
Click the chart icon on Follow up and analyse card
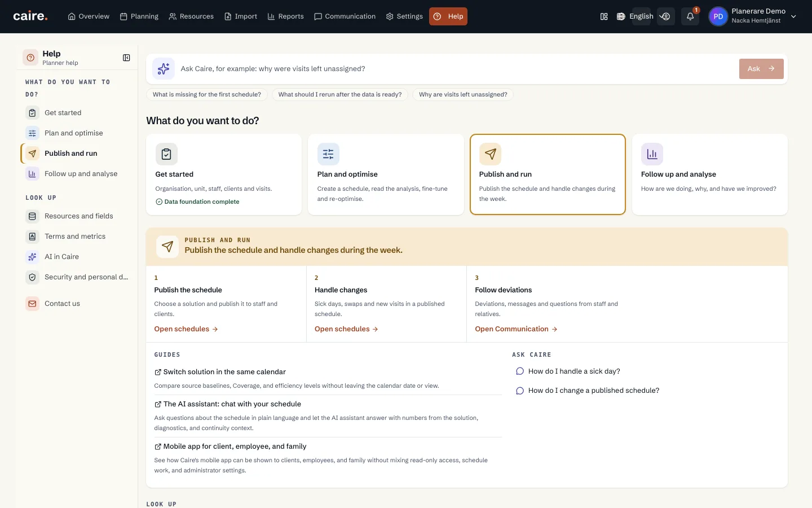652,154
